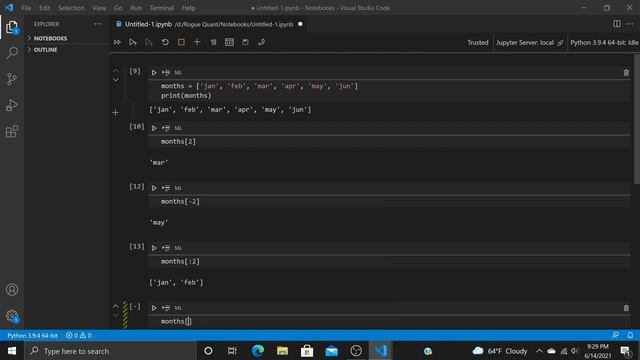This screenshot has height=360, width=640.
Task: Open errors and warnings count in status bar
Action: pyautogui.click(x=78, y=336)
